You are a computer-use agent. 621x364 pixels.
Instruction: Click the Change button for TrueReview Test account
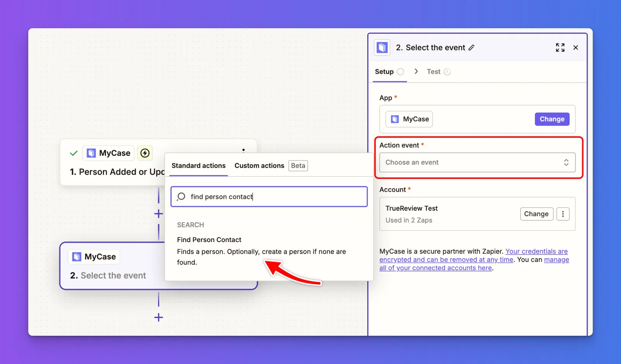[x=536, y=214]
